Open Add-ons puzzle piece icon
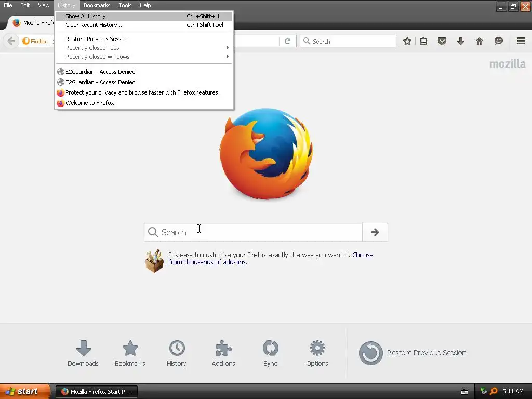The height and width of the screenshot is (399, 532). pos(223,353)
